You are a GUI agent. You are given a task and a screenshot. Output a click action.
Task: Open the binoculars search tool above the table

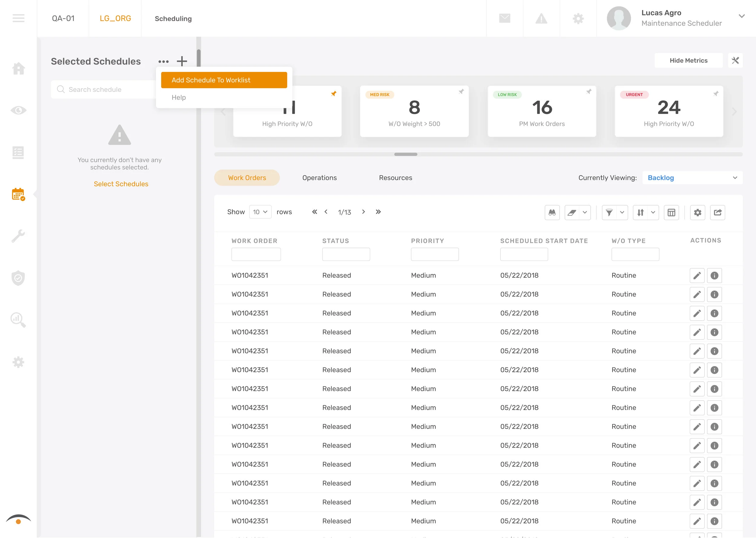coord(552,212)
